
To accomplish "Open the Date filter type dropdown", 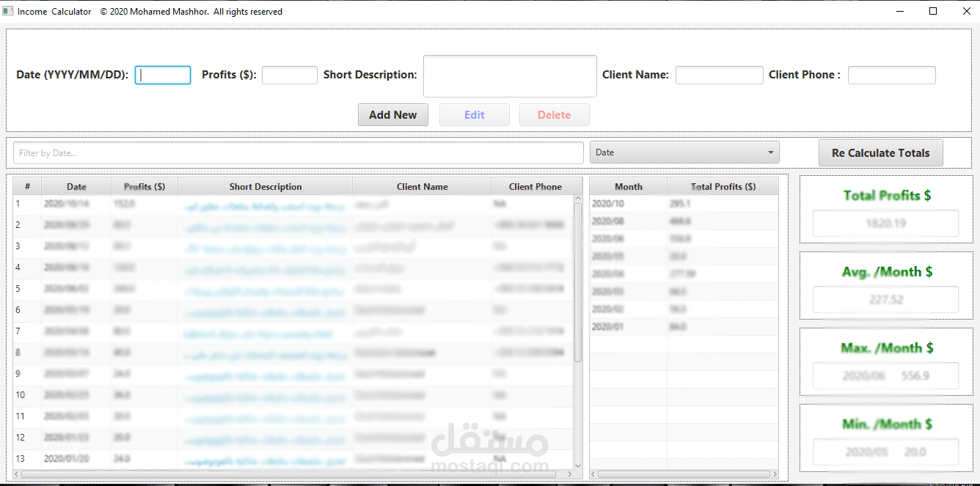I will [x=684, y=152].
